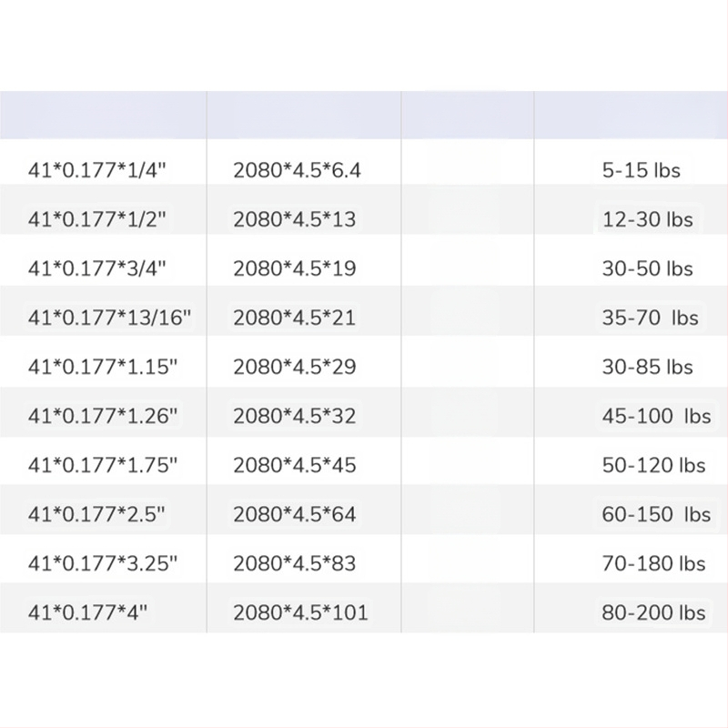The width and height of the screenshot is (728, 728).
Task: Select the 2080*4.5*101 cell
Action: (300, 612)
